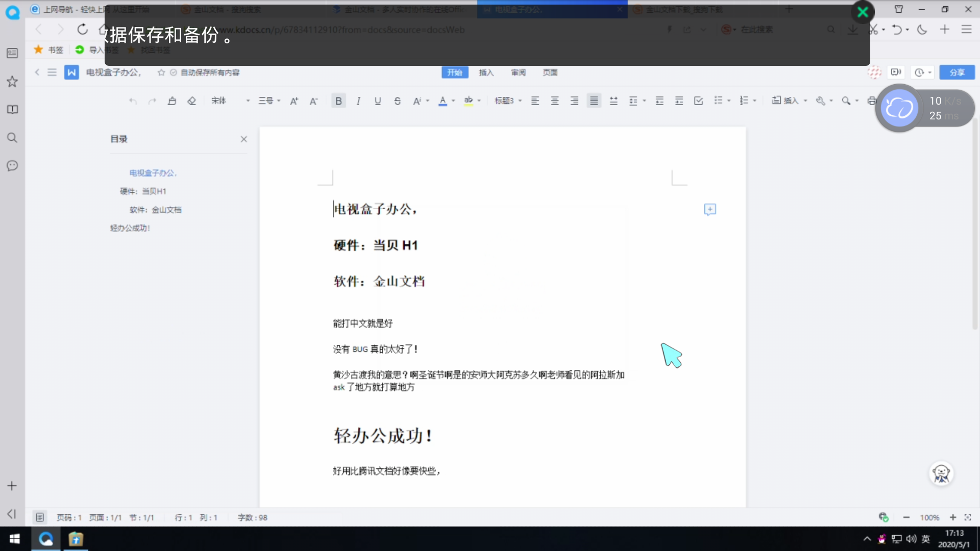
Task: Open the 插入 insert toolbar menu
Action: [789, 101]
